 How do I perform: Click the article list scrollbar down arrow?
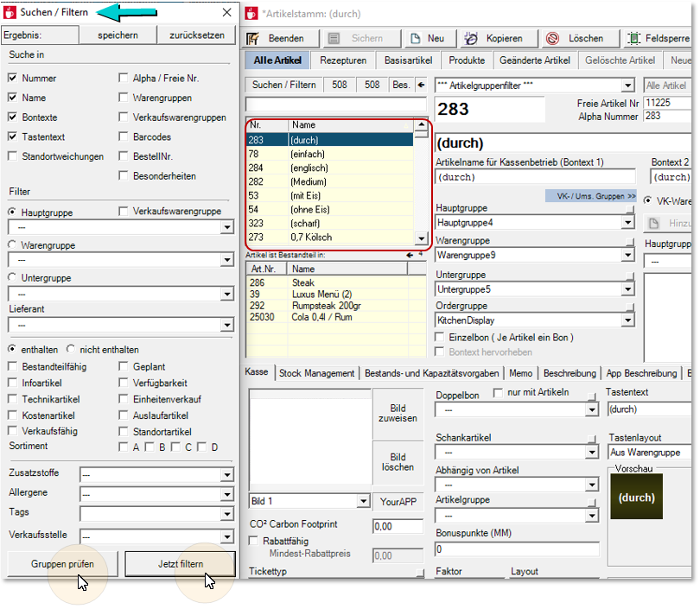[421, 238]
